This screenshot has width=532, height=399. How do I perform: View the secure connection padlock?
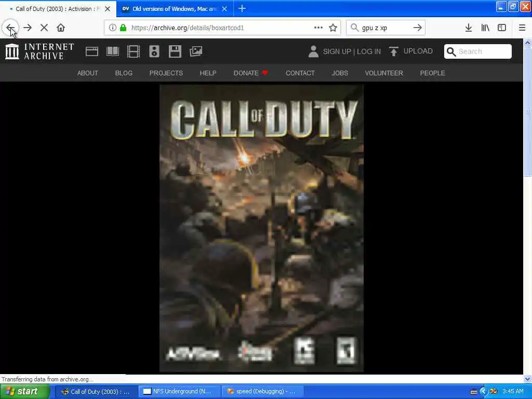(123, 28)
